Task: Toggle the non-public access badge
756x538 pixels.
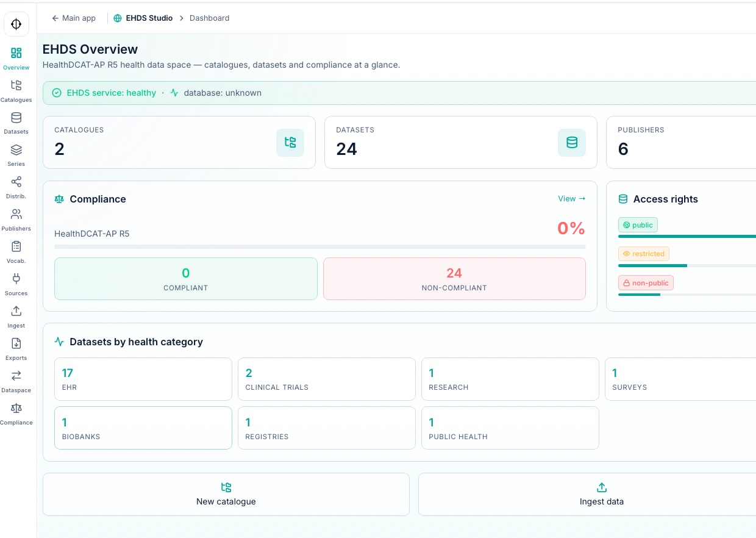Action: [646, 282]
